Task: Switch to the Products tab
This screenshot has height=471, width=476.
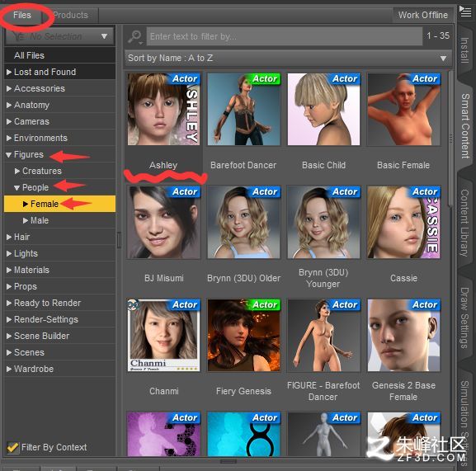Action: tap(70, 15)
